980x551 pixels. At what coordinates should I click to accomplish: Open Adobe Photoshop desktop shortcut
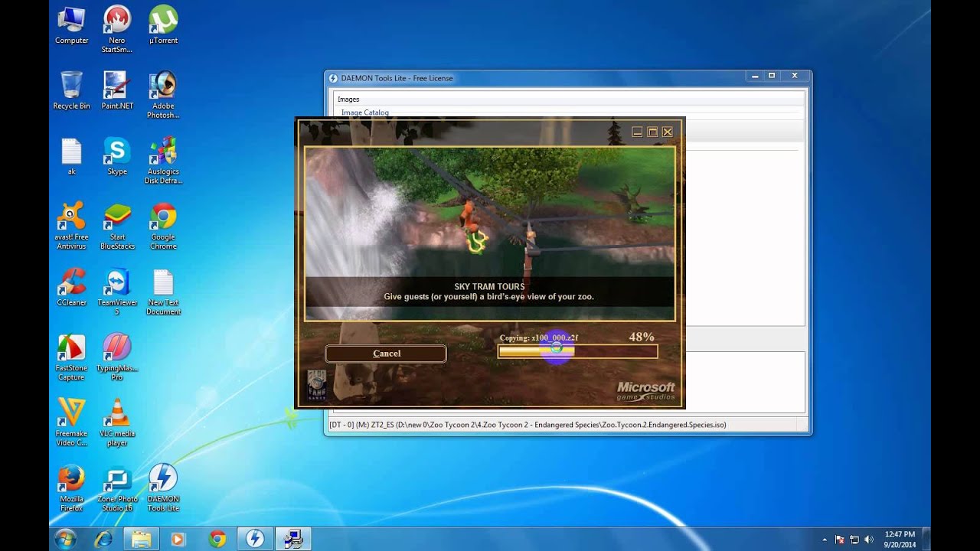(x=162, y=95)
